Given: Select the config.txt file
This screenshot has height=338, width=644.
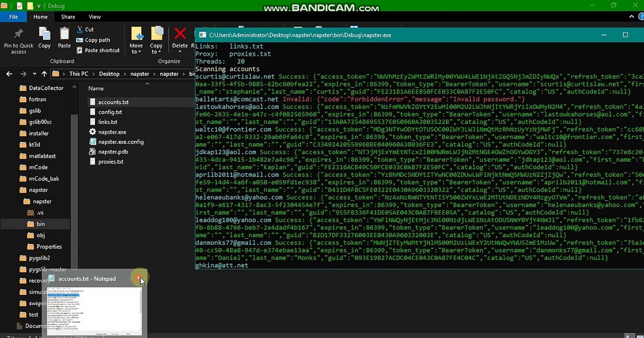Looking at the screenshot, I should click(110, 112).
